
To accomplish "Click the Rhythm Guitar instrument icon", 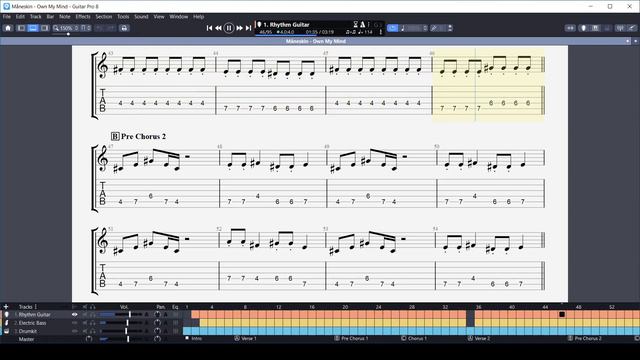I will pos(7,315).
